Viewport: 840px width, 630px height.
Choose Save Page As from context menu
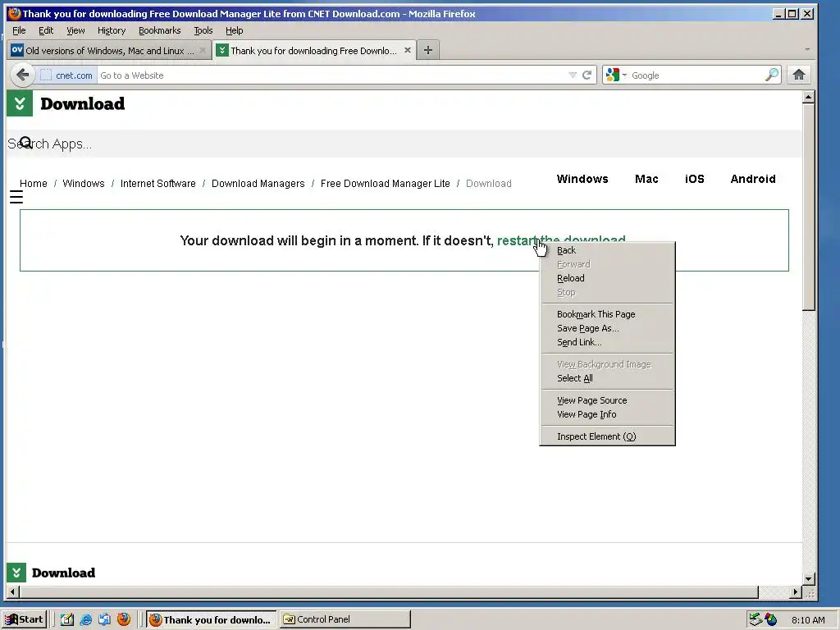607,328
